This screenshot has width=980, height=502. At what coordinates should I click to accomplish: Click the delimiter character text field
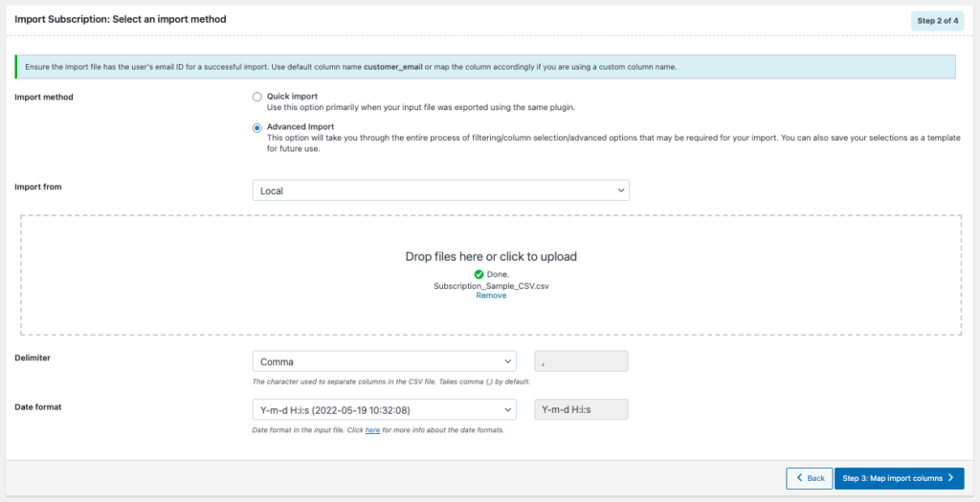[x=580, y=361]
